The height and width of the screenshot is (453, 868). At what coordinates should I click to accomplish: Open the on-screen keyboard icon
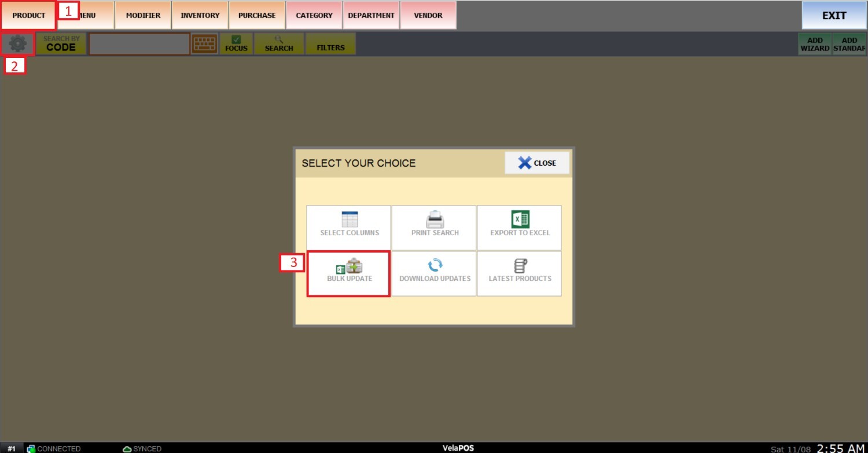pos(204,44)
